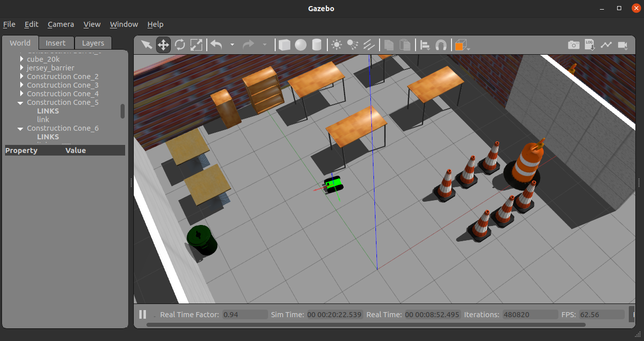This screenshot has width=644, height=341.
Task: Pick the scale mode tool
Action: [196, 45]
